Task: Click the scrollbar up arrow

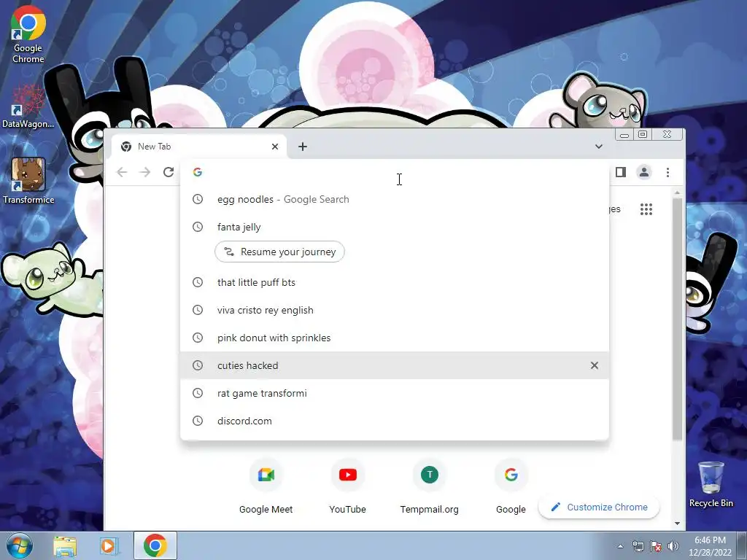Action: [677, 192]
